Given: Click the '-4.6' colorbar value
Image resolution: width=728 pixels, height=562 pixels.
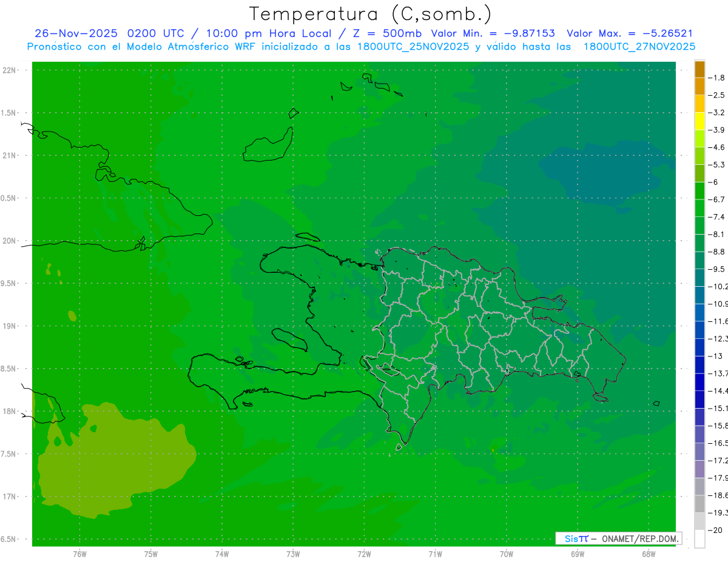Looking at the screenshot, I should (716, 147).
